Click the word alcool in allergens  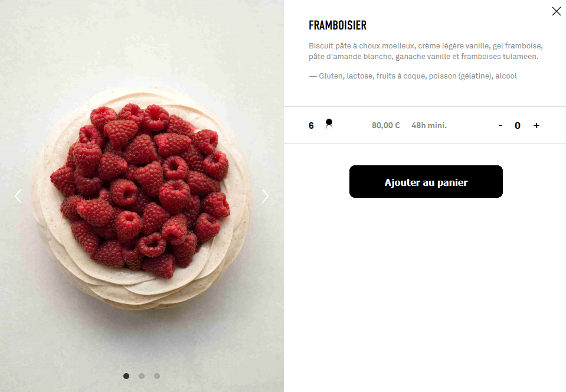(x=506, y=76)
